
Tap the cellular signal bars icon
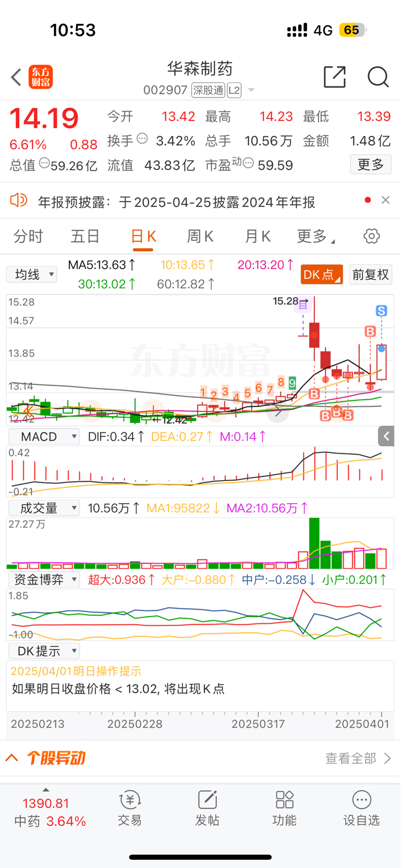297,30
